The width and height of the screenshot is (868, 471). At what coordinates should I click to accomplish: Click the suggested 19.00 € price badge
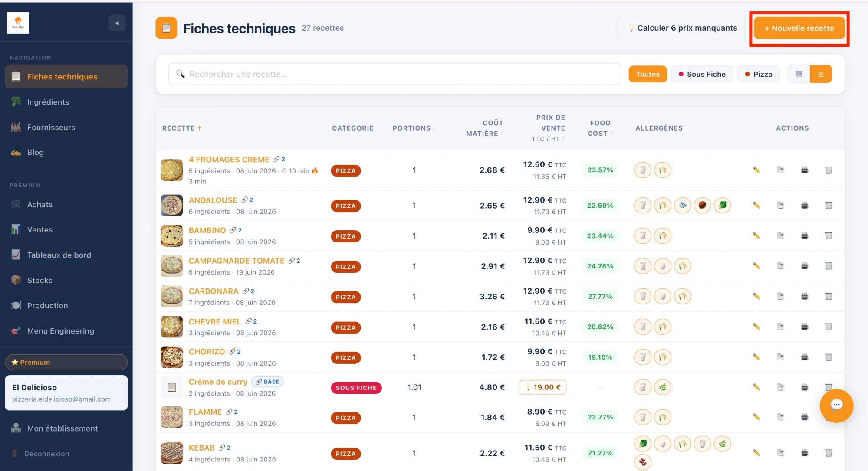pyautogui.click(x=542, y=387)
